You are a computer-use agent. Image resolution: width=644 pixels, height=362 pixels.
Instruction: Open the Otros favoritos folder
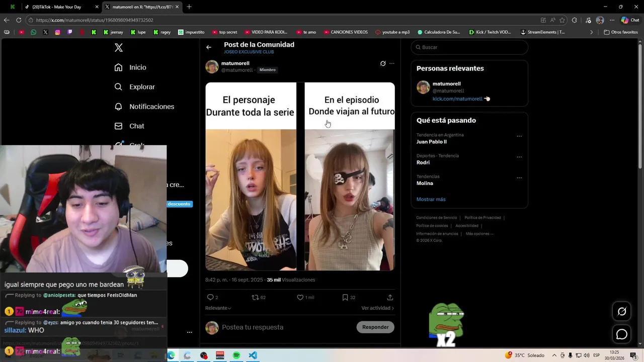(x=621, y=32)
